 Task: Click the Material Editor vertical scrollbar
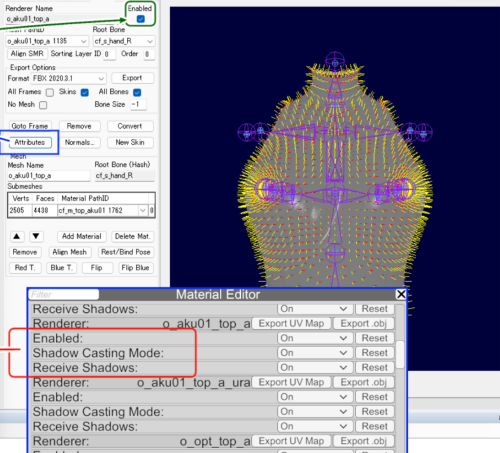pyautogui.click(x=400, y=355)
